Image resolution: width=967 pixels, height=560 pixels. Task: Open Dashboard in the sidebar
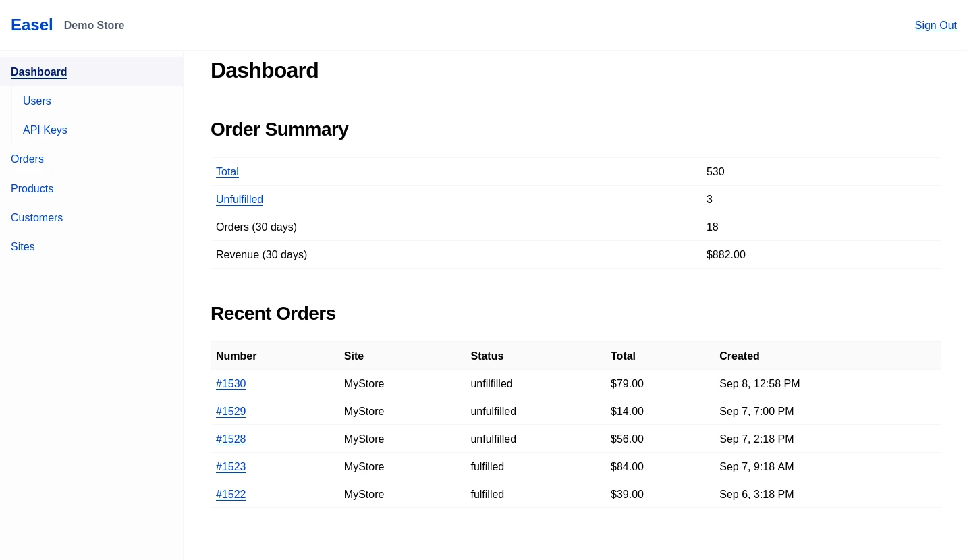[x=39, y=72]
